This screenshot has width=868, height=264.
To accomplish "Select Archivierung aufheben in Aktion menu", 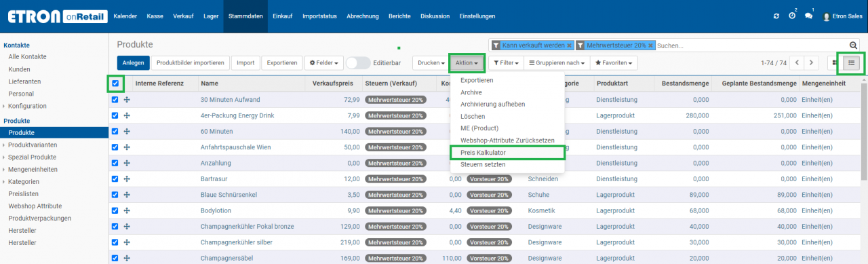I will [507, 105].
